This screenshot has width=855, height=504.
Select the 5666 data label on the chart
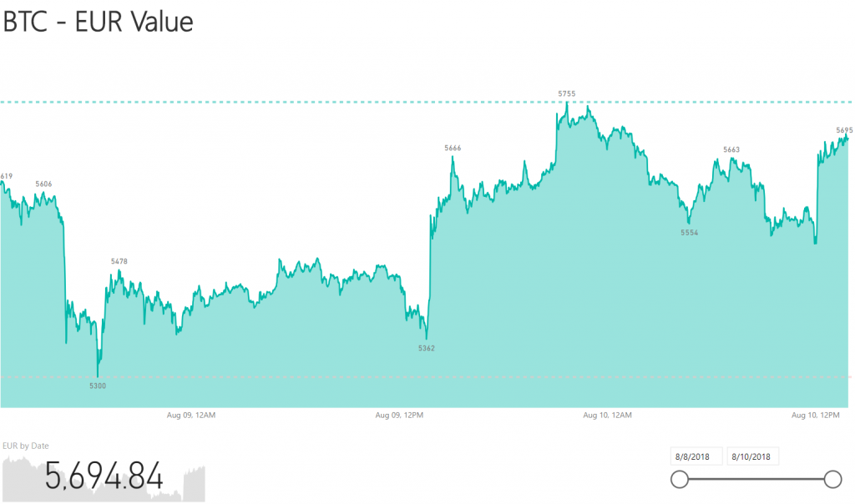[x=453, y=148]
